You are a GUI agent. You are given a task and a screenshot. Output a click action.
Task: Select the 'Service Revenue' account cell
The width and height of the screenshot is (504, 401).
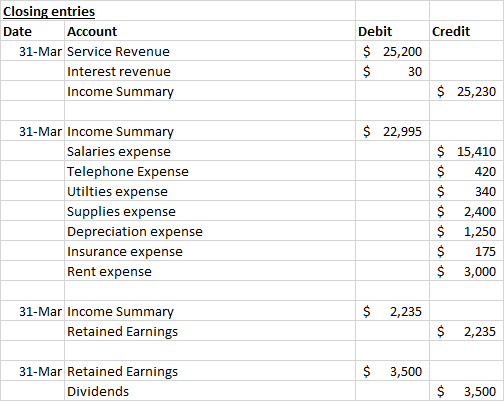point(210,51)
